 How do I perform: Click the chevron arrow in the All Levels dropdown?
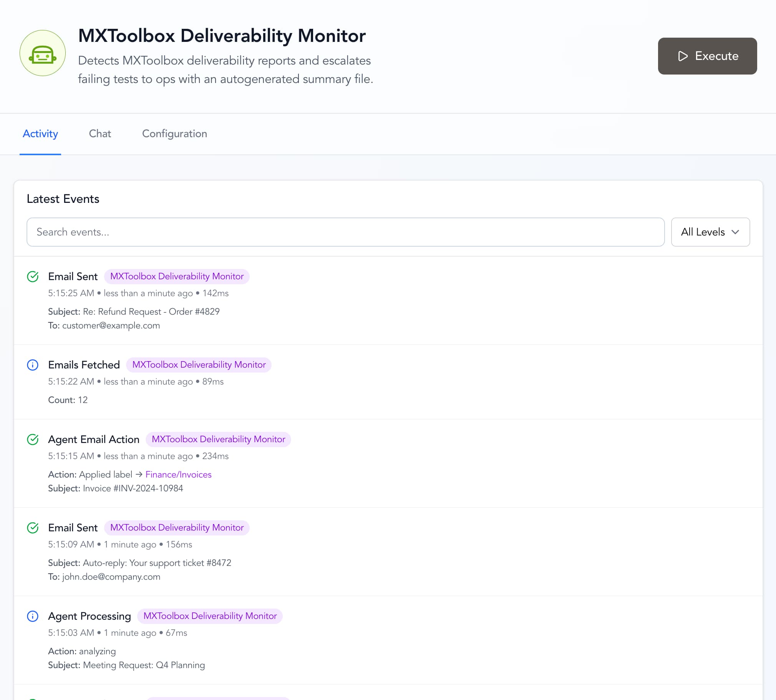point(735,232)
